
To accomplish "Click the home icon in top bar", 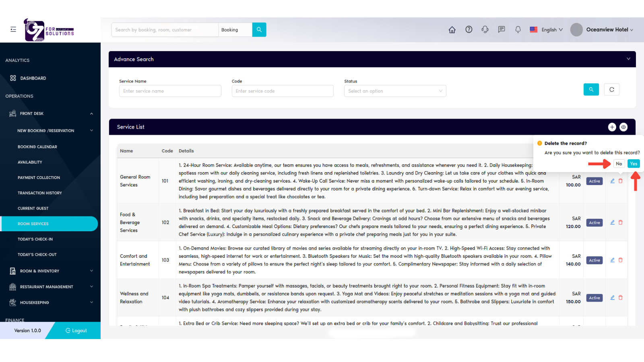I will (x=452, y=30).
